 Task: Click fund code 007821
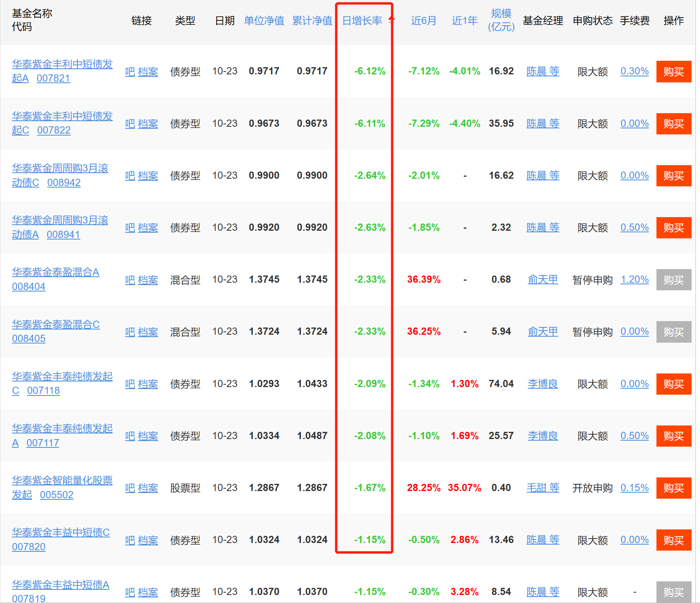click(53, 78)
